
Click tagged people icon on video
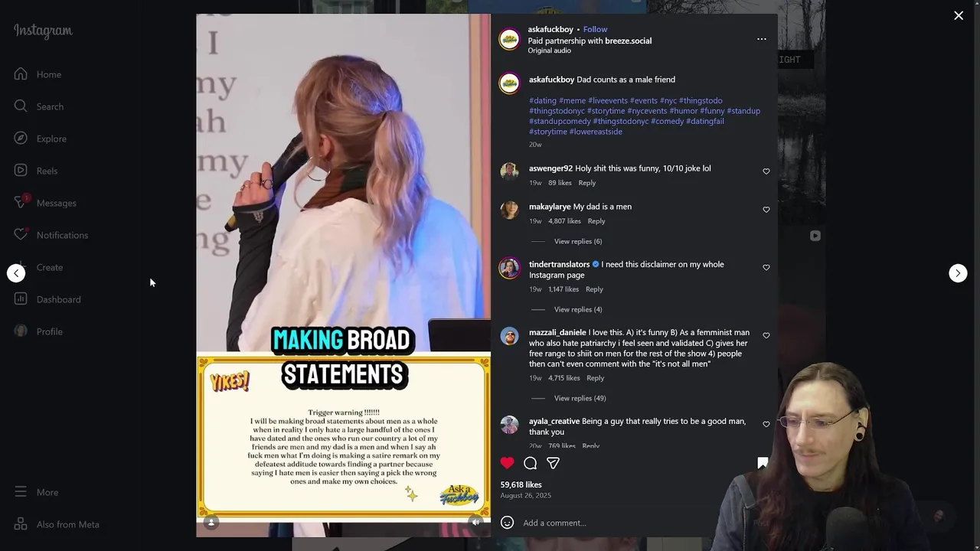tap(211, 522)
